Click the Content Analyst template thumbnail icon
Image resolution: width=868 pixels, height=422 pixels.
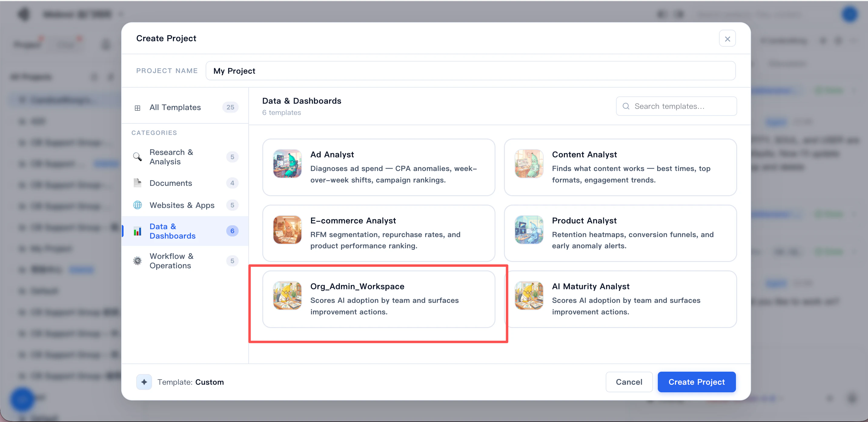tap(529, 164)
